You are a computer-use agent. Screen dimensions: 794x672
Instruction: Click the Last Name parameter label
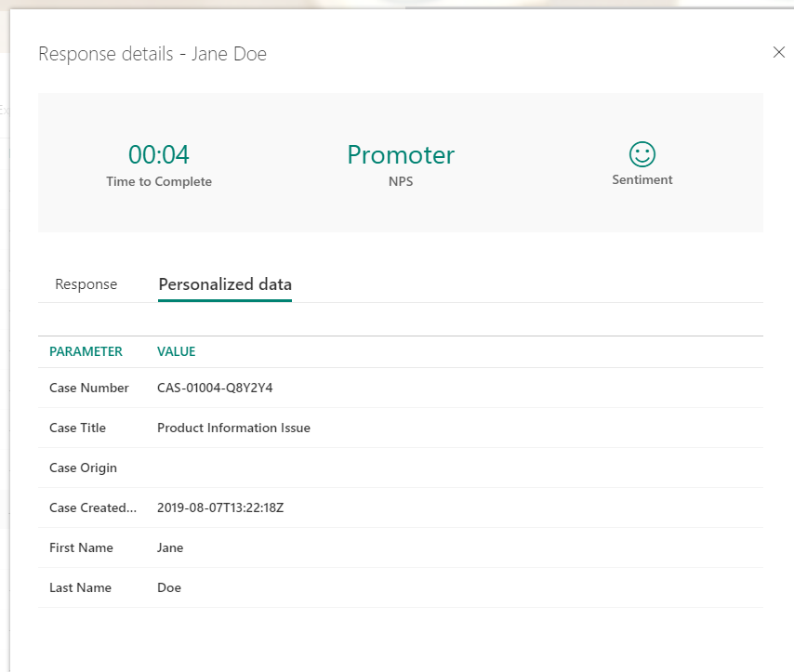click(80, 588)
